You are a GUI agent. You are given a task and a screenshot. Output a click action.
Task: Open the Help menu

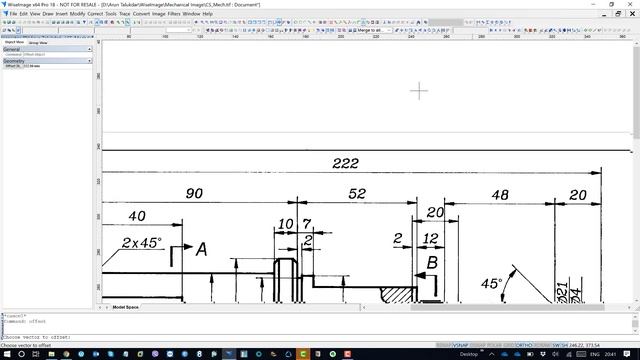click(208, 13)
